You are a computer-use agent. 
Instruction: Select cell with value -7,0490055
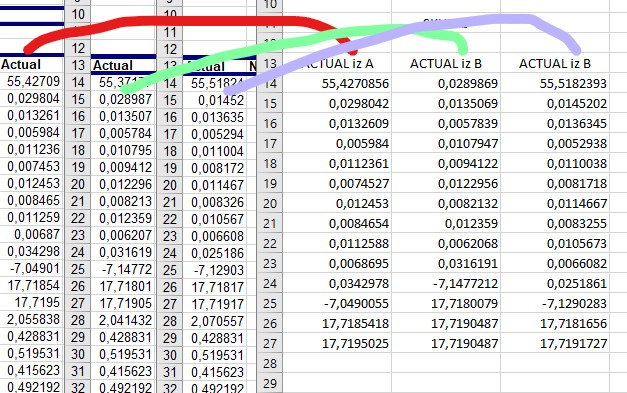tap(337, 303)
